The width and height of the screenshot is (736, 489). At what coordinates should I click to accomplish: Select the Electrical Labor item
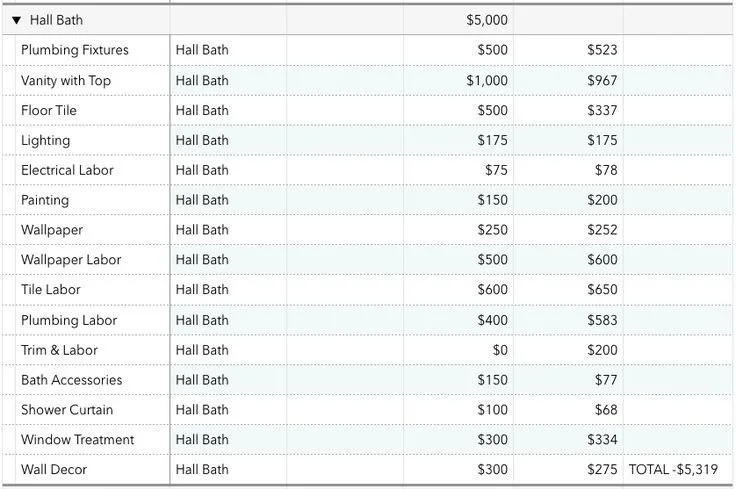tap(67, 170)
